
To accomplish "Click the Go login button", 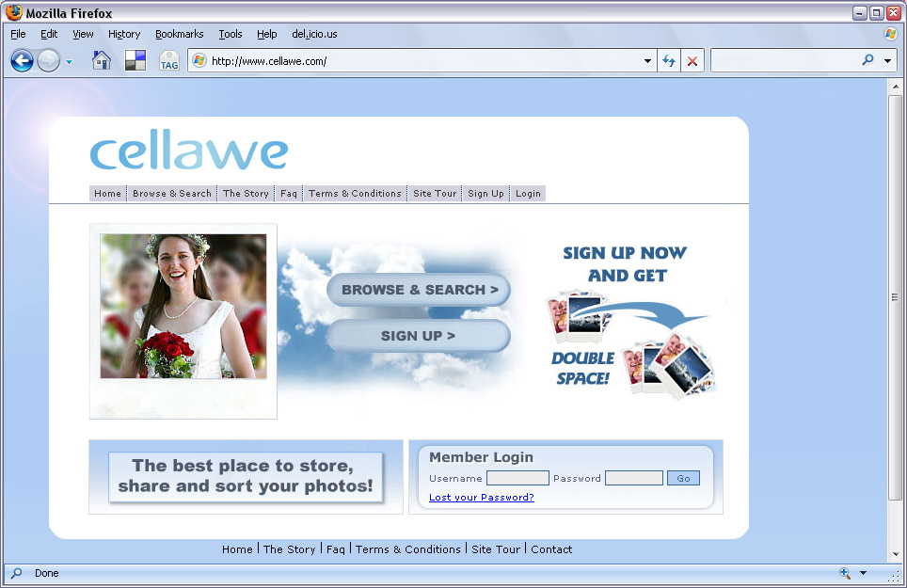I will click(x=683, y=478).
